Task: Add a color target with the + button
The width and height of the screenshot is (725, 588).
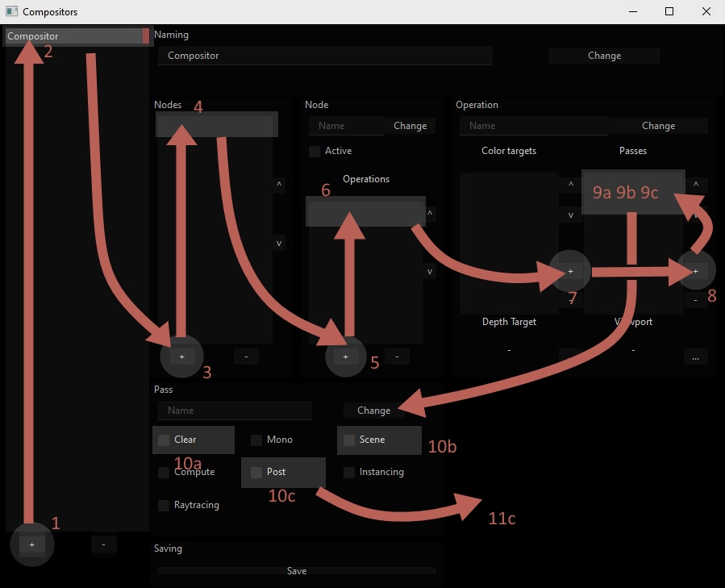Action: point(571,272)
